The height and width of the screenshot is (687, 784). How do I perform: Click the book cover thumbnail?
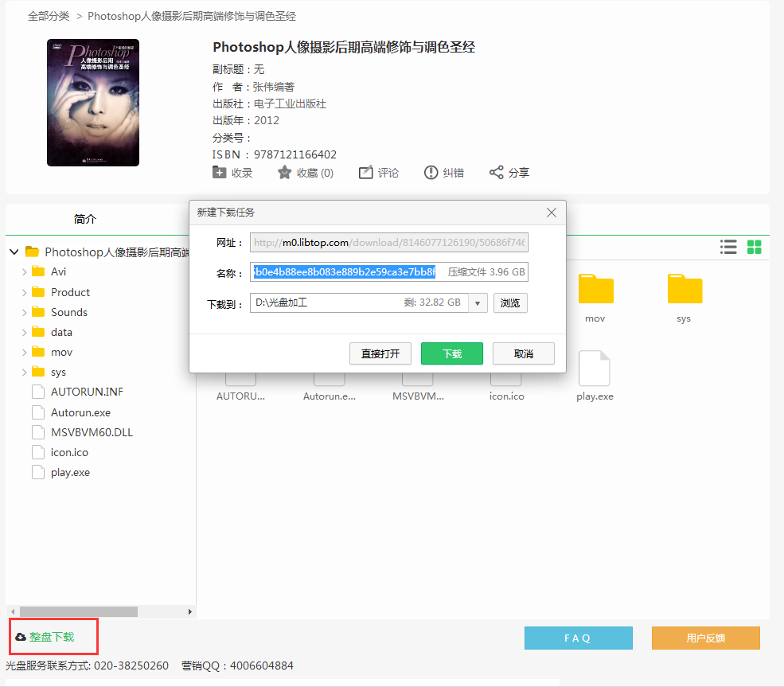[x=93, y=103]
